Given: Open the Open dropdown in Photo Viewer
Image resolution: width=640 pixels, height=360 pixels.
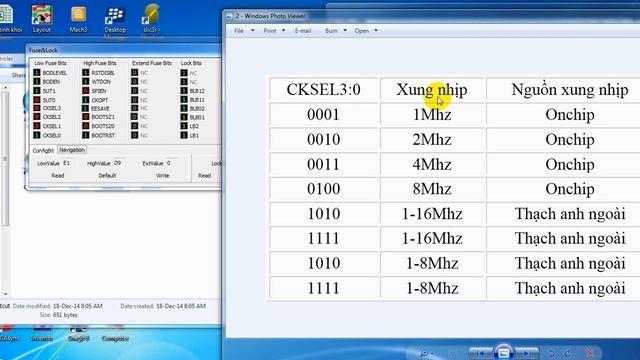Looking at the screenshot, I should pyautogui.click(x=366, y=31).
